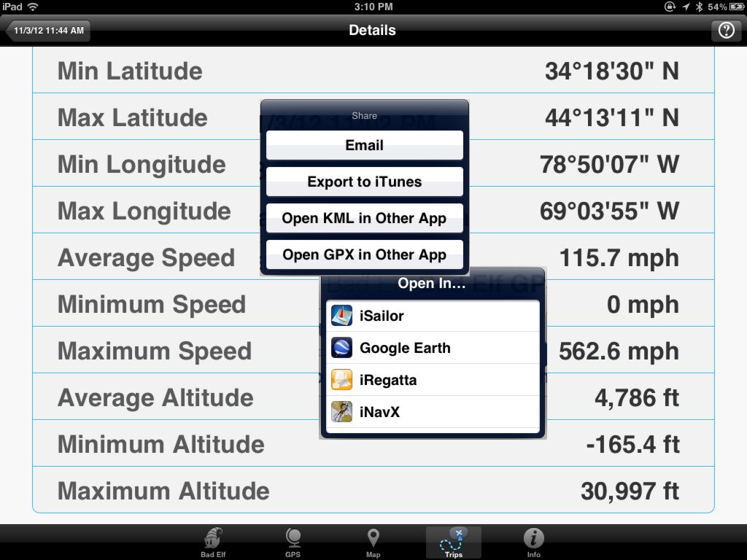Open the Info tab
This screenshot has width=747, height=560.
pos(533,542)
